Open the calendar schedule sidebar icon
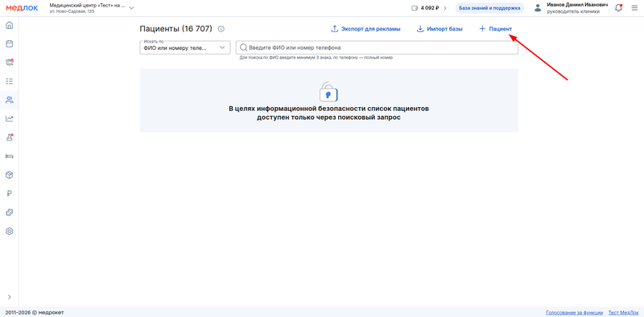Viewport: 644px width, 317px height. pyautogui.click(x=9, y=43)
